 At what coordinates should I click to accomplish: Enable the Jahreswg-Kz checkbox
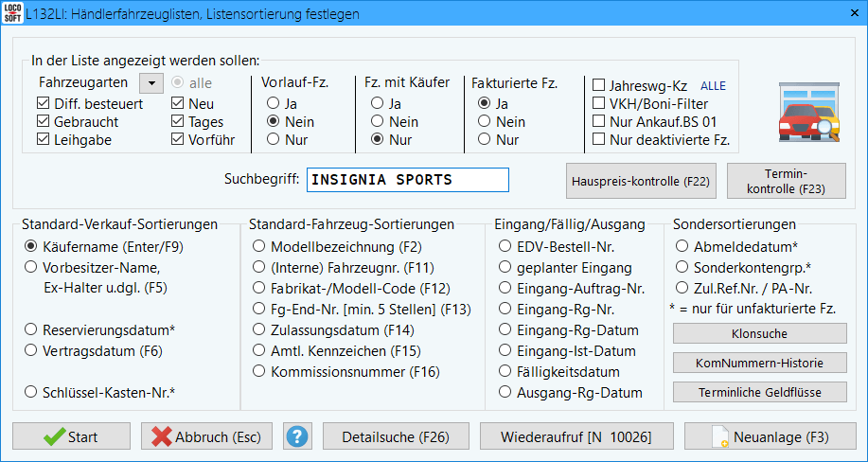(598, 85)
